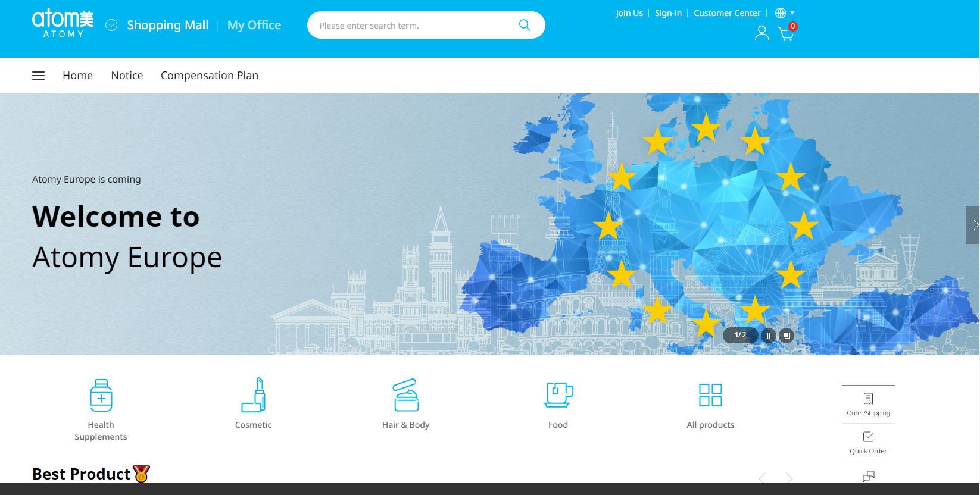Open the user account icon
The height and width of the screenshot is (495, 980).
[x=762, y=33]
